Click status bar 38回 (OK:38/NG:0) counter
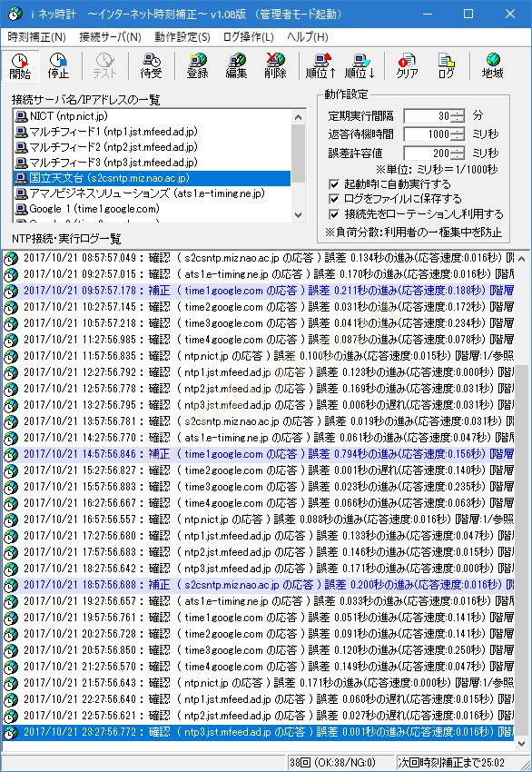 (340, 763)
